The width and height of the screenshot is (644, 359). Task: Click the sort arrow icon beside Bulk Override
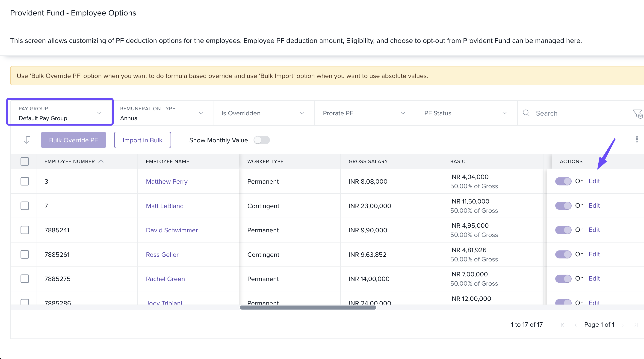click(x=27, y=140)
